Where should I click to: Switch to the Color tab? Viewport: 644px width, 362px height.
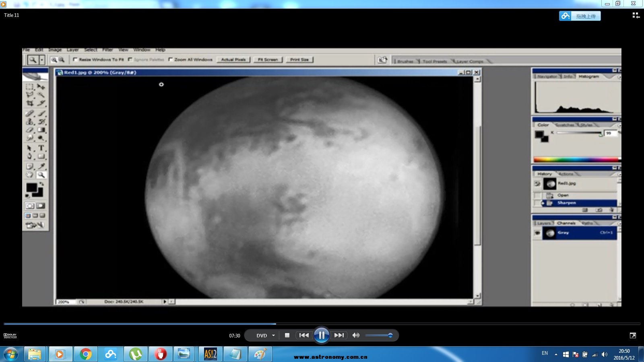[x=543, y=125]
